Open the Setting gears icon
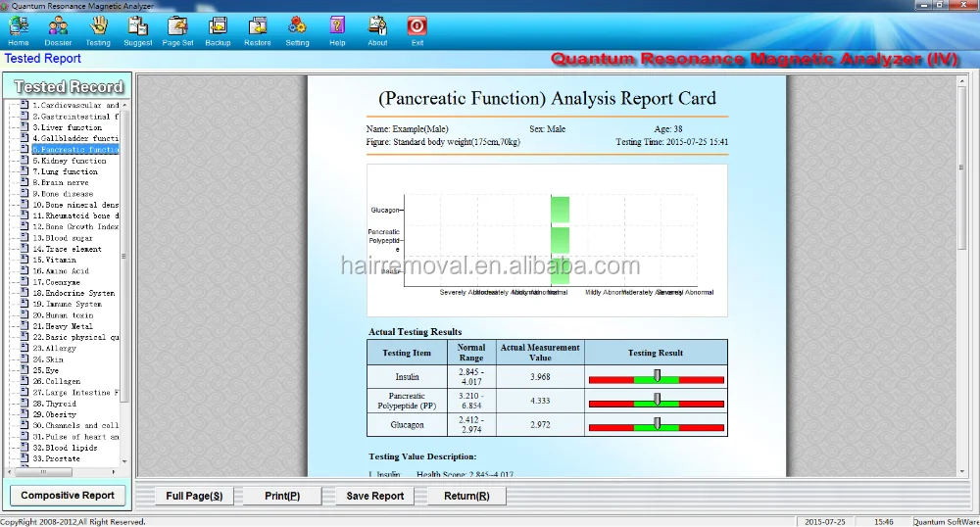The height and width of the screenshot is (527, 980). [298, 31]
